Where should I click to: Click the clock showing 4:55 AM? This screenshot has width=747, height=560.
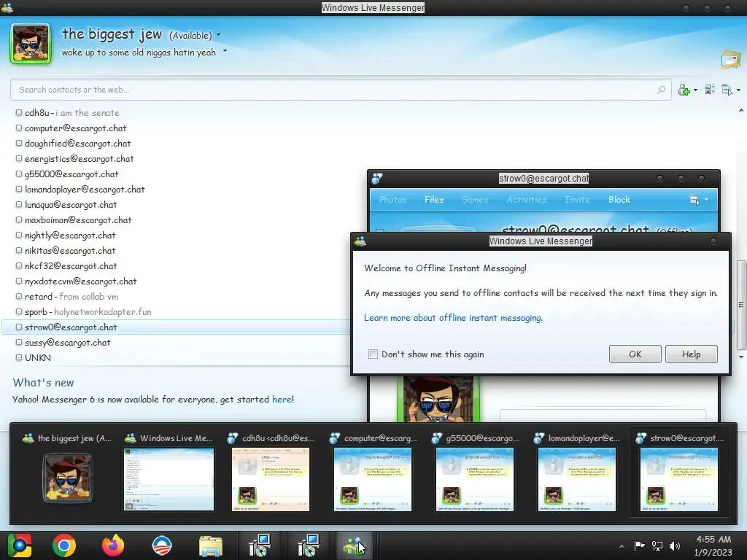point(713,539)
